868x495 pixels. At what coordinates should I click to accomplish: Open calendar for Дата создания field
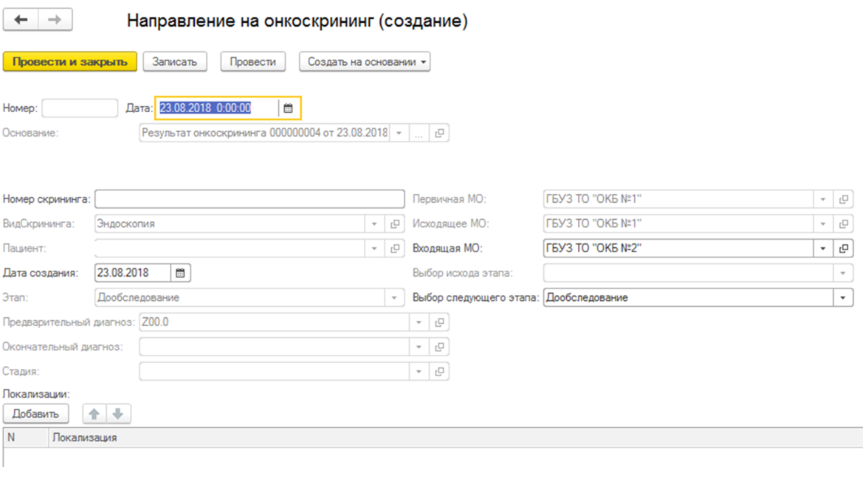click(x=180, y=273)
